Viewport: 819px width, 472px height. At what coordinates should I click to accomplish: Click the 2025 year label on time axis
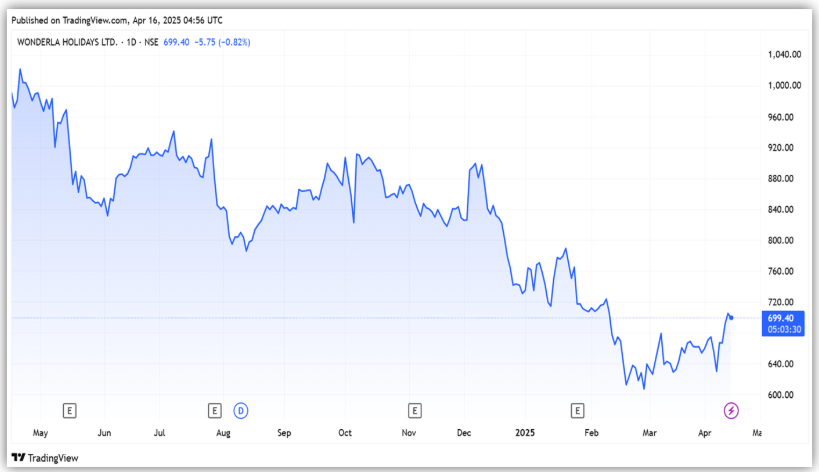(525, 434)
